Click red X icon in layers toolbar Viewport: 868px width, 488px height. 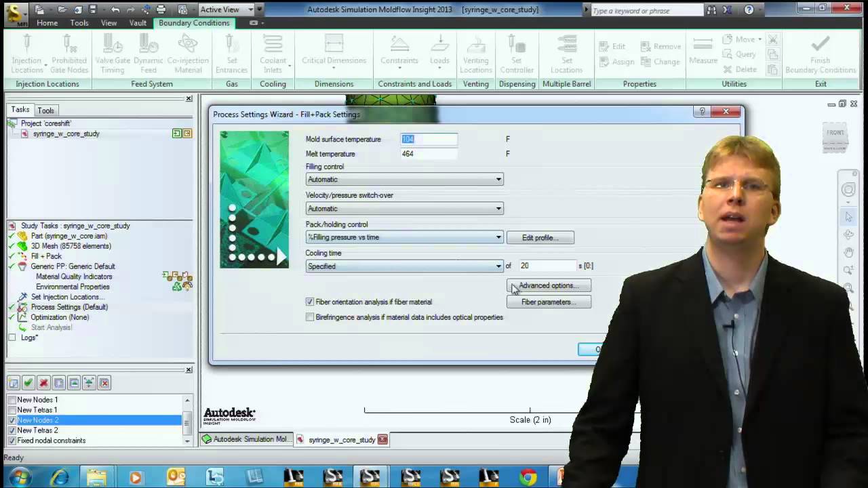click(44, 383)
